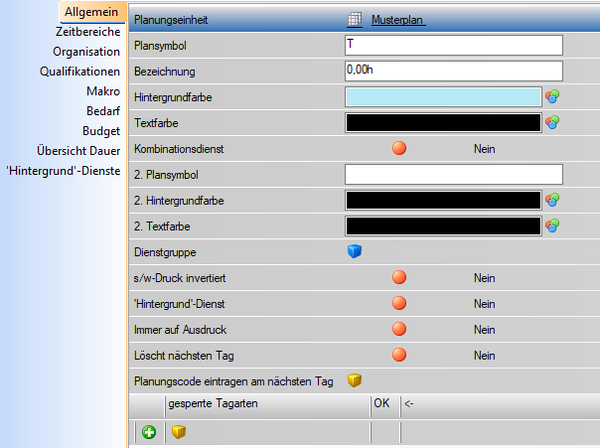This screenshot has height=448, width=600.
Task: Open the Qualifikationen section
Action: (x=80, y=71)
